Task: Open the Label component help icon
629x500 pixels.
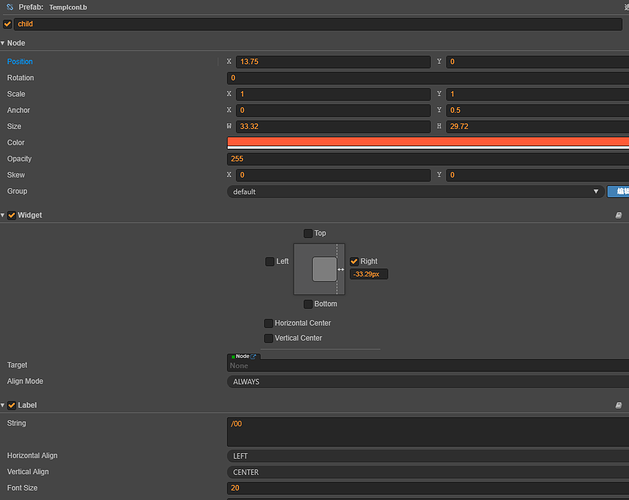Action: [x=619, y=405]
